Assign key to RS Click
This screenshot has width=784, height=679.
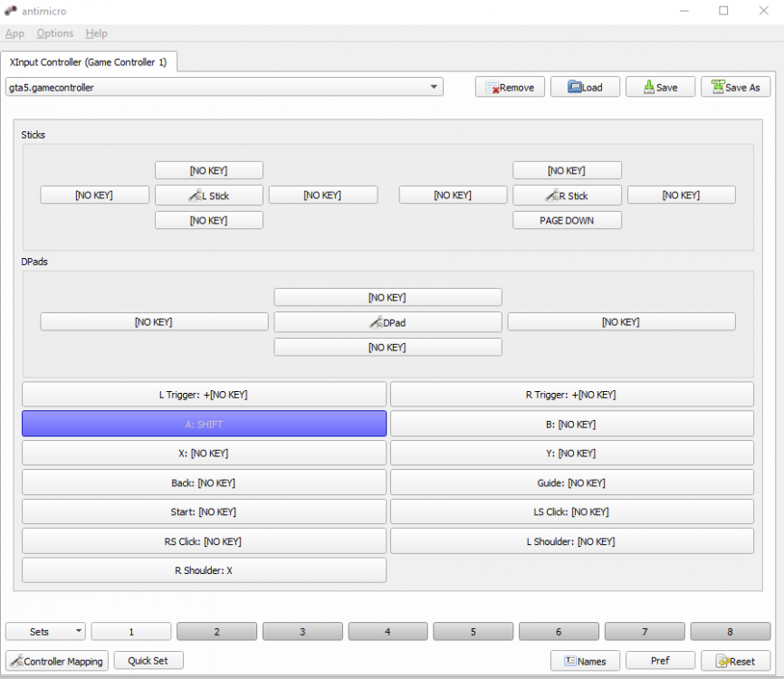[204, 541]
